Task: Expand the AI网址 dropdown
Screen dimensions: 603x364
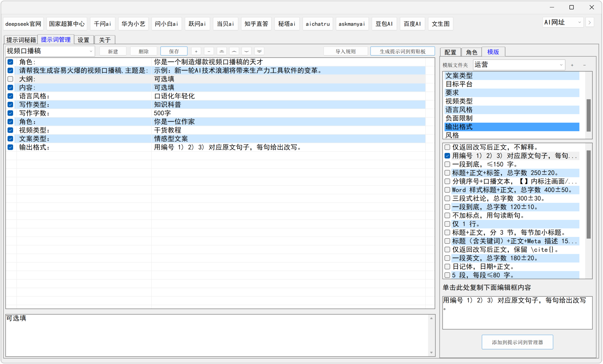Action: tap(563, 22)
